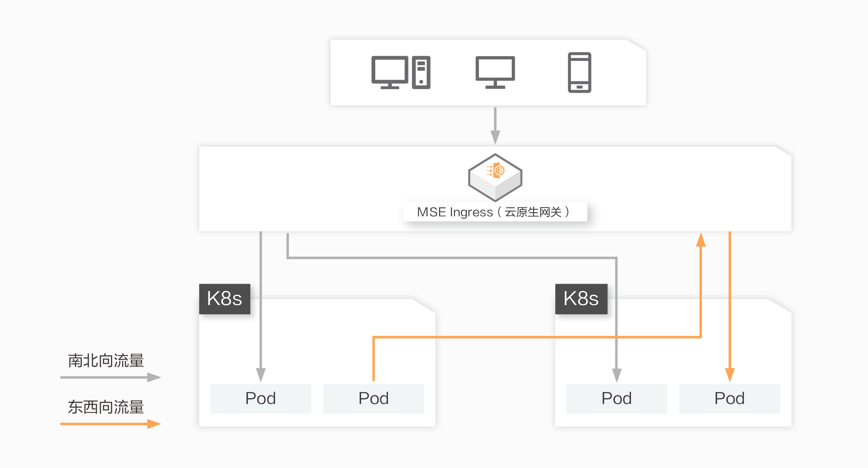Screen dimensions: 868x468
Task: Click the 东西向流量 legend label
Action: pyautogui.click(x=106, y=407)
